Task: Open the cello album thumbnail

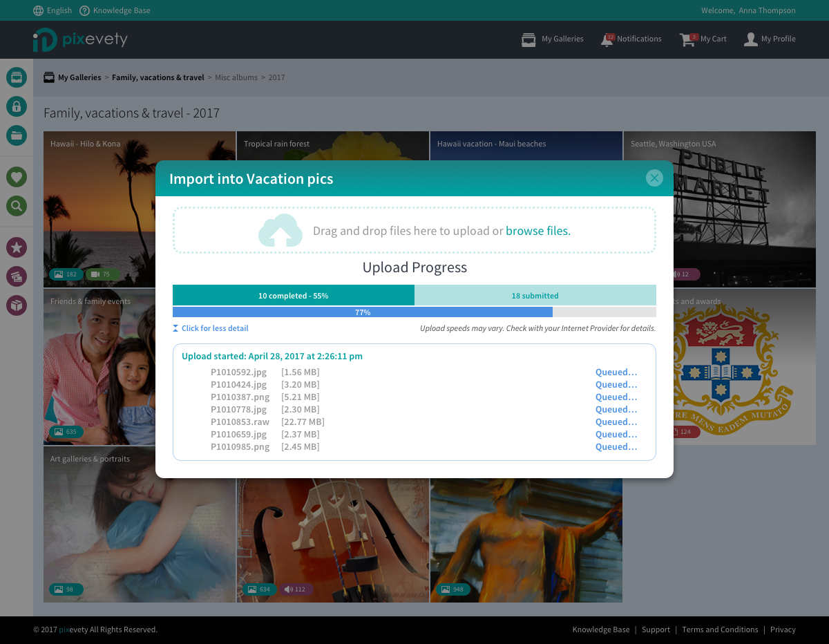Action: click(x=333, y=540)
